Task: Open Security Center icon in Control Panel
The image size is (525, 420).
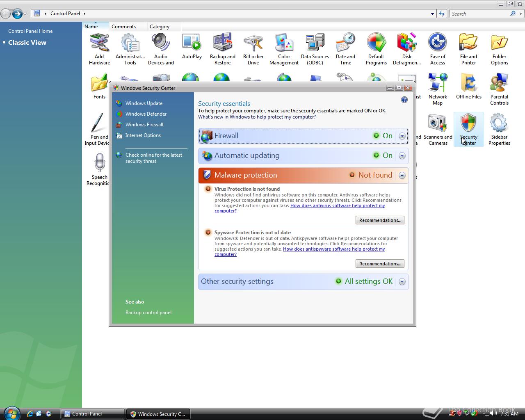Action: 468,130
